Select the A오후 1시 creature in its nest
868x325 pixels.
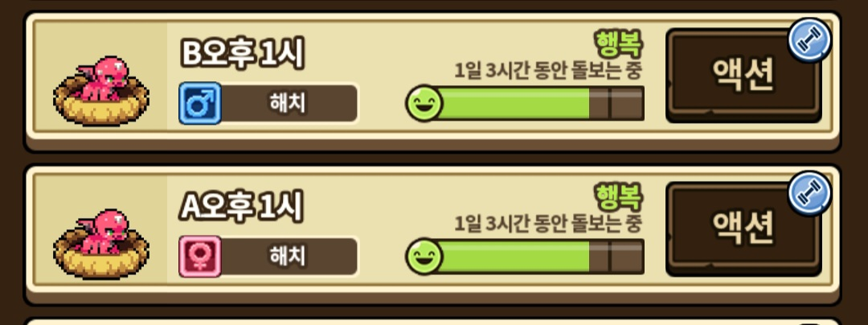pyautogui.click(x=101, y=244)
